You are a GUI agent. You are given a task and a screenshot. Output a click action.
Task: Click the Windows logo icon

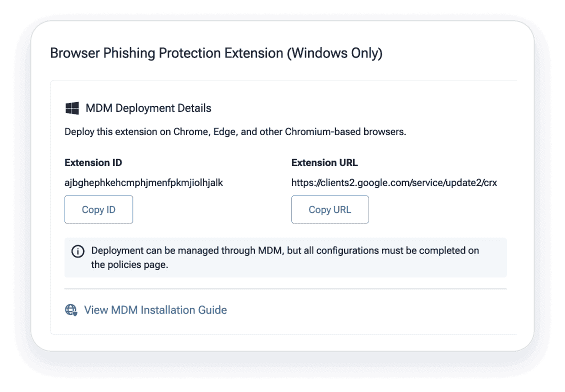72,108
